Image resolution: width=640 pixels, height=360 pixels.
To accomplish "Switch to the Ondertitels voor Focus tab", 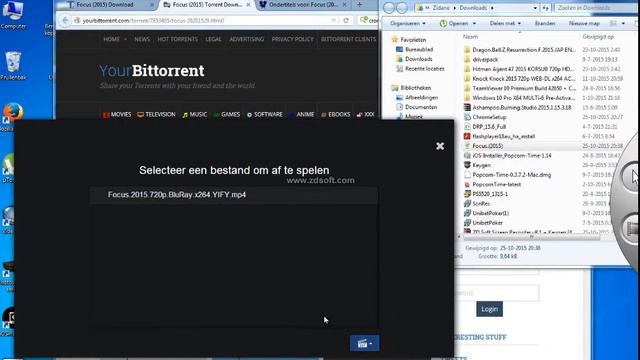I will [x=303, y=5].
